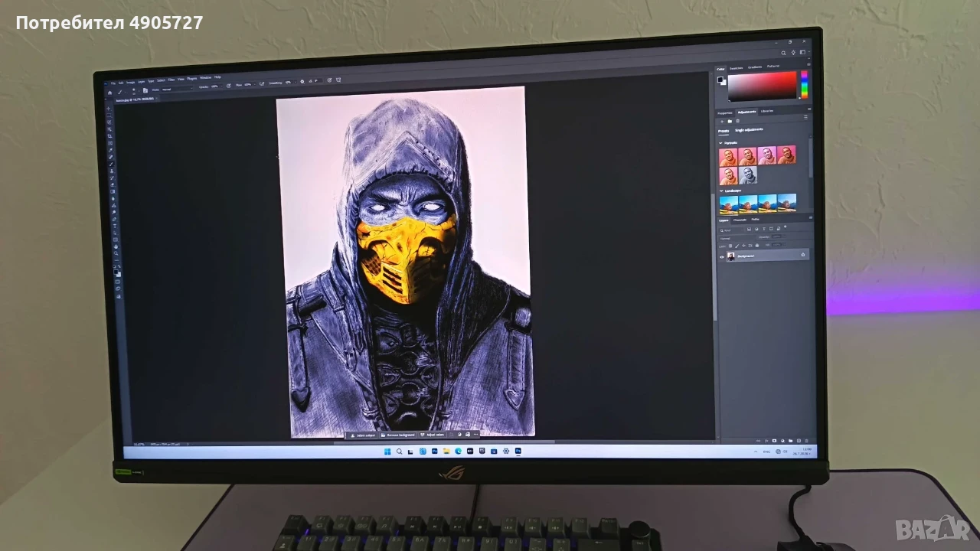The width and height of the screenshot is (980, 551).
Task: Toggle the airbrush button in options bar
Action: (261, 83)
